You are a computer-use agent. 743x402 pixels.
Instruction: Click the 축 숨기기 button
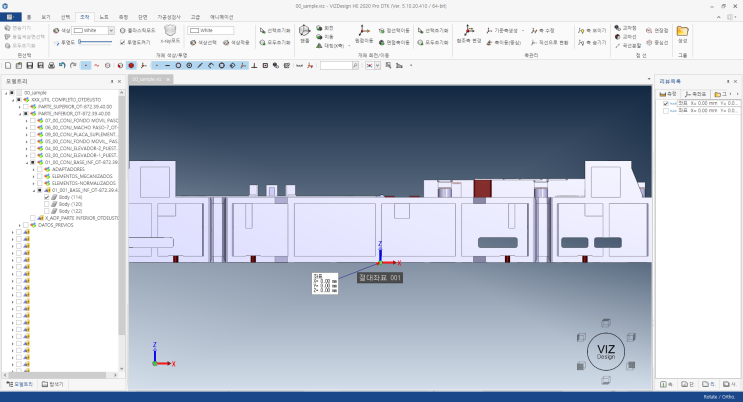592,43
